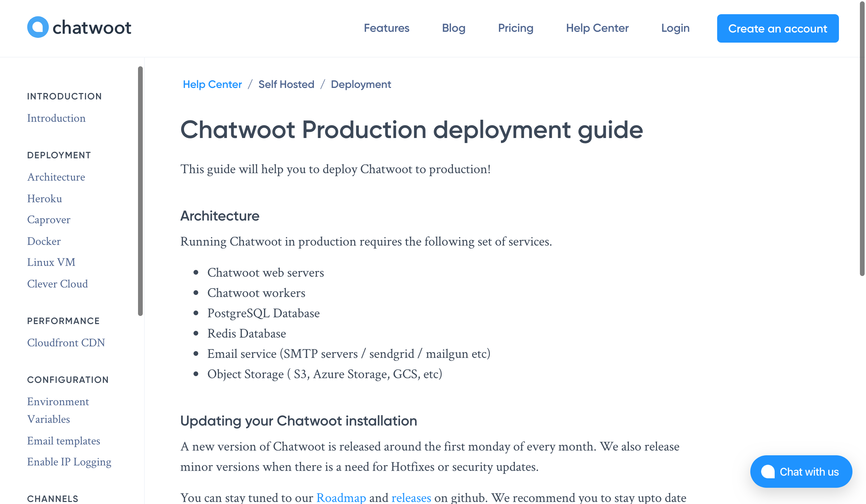Select Linux VM in the sidebar

coord(51,262)
